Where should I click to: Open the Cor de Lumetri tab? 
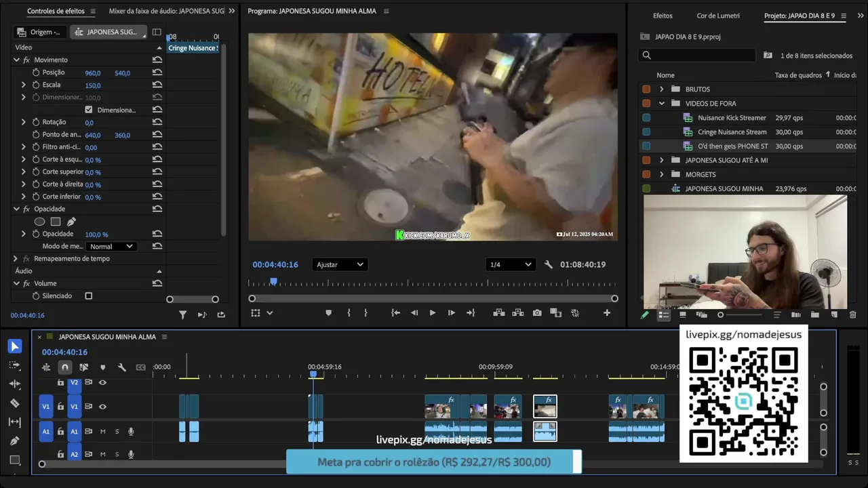(x=718, y=16)
